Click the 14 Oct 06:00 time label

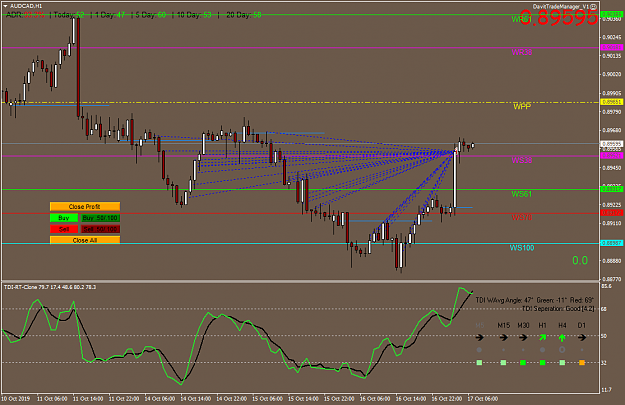click(x=159, y=399)
